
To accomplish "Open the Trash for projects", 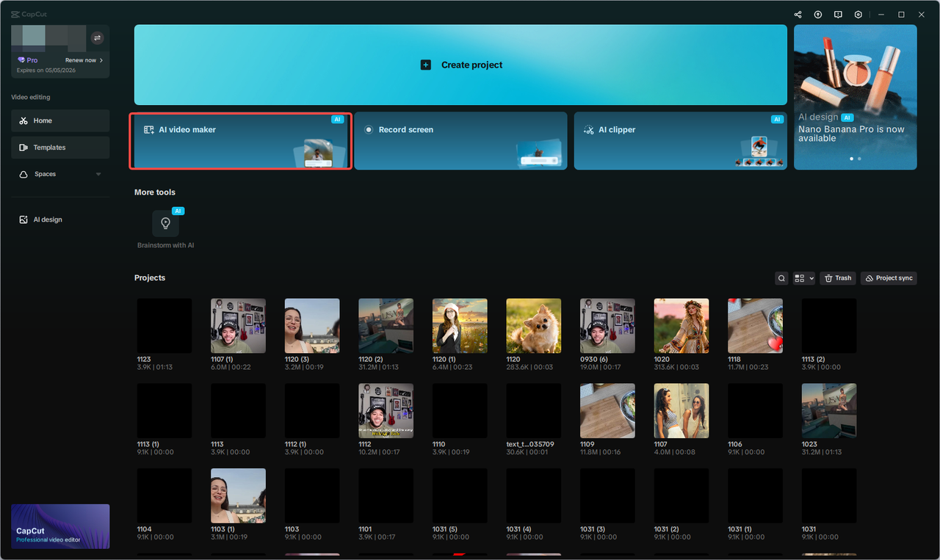I will 838,278.
